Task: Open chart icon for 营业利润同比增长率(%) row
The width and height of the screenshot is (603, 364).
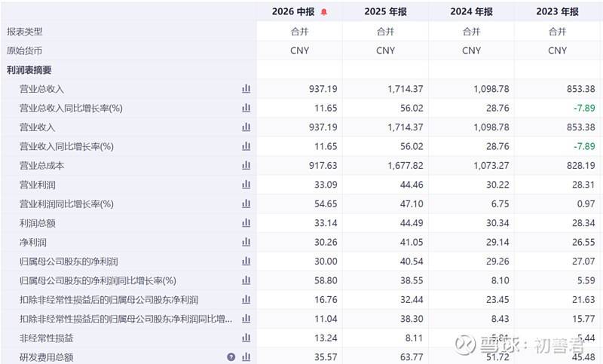Action: click(246, 204)
